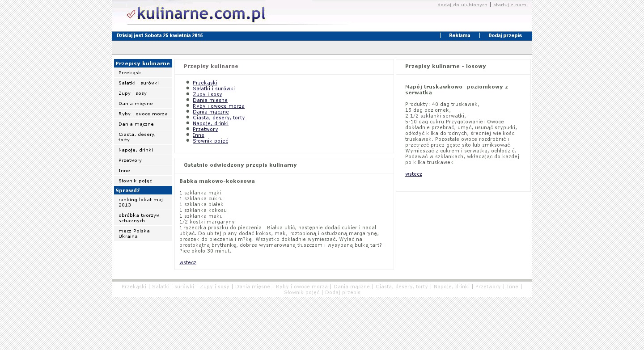Image resolution: width=644 pixels, height=350 pixels.
Task: Open Ciasta, desery, torty sidebar item
Action: [137, 137]
